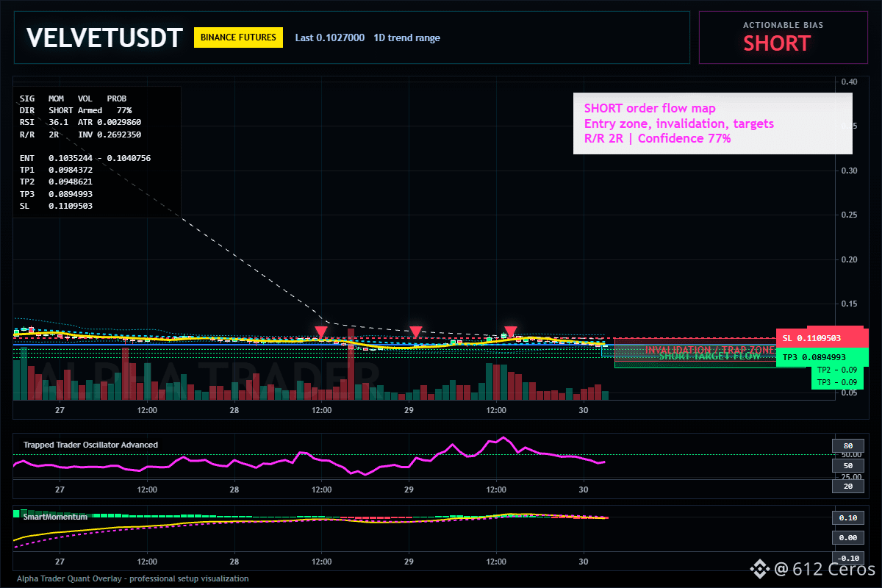Click the 0.25 price axis label
This screenshot has width=882, height=588.
click(x=849, y=215)
